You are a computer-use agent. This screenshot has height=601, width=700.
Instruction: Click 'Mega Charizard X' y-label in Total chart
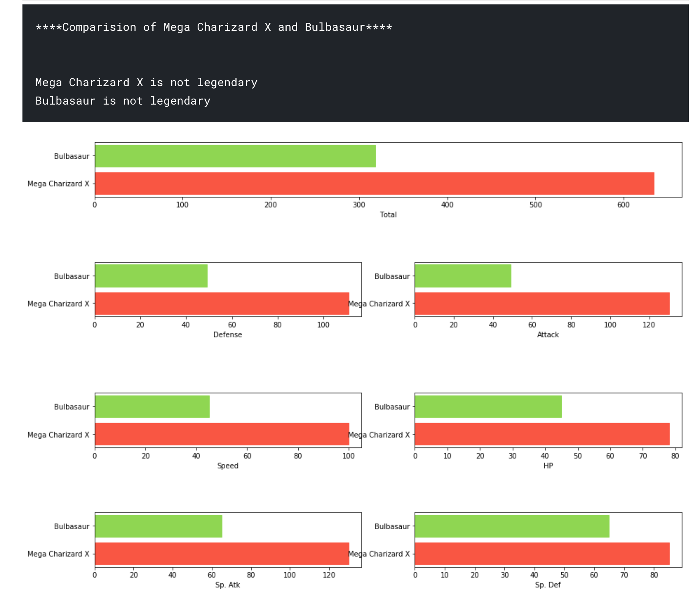click(x=59, y=184)
